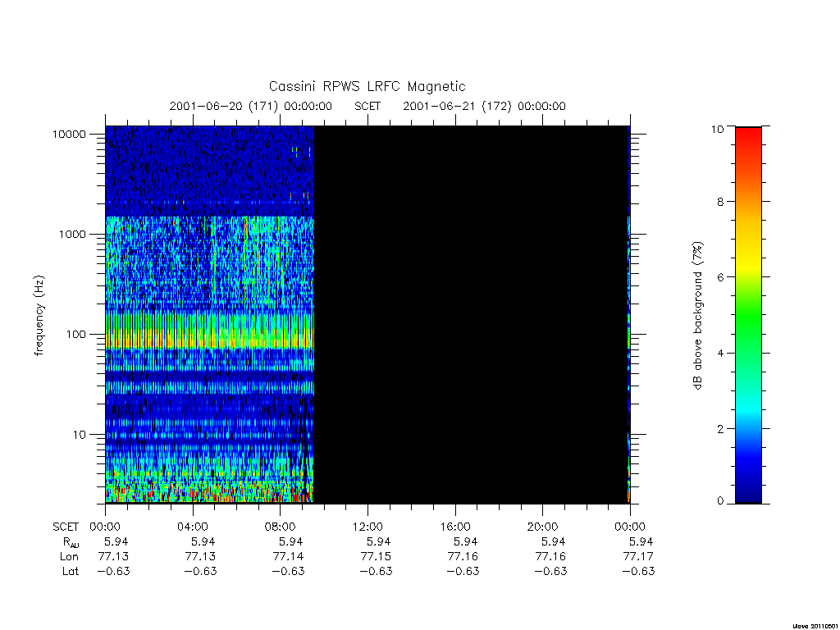840x630 pixels.
Task: Click the "frequency (Hz)" axis label
Action: point(39,316)
